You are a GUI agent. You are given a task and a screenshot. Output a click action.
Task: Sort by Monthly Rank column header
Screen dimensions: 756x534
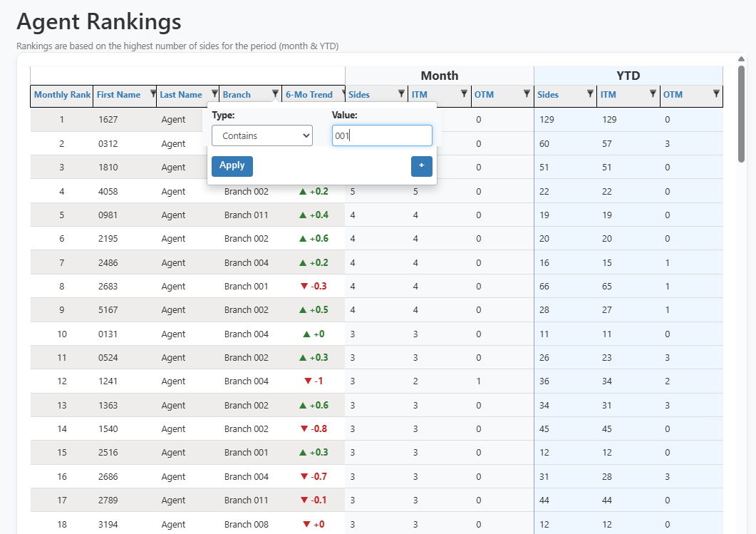(x=62, y=95)
